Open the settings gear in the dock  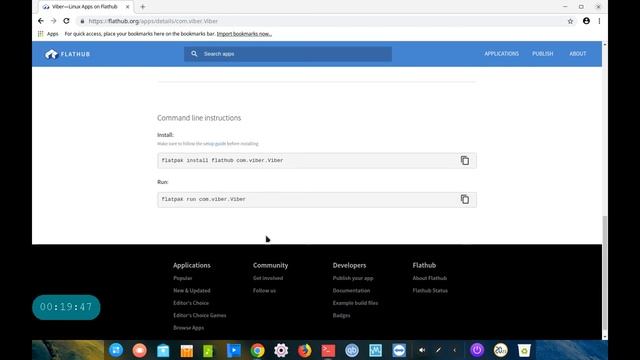tap(281, 350)
